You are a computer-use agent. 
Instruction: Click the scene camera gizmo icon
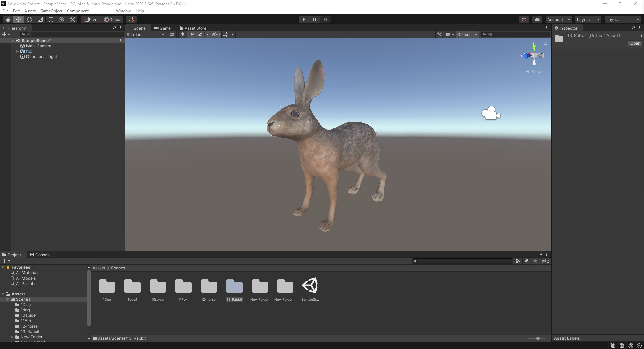tap(491, 113)
